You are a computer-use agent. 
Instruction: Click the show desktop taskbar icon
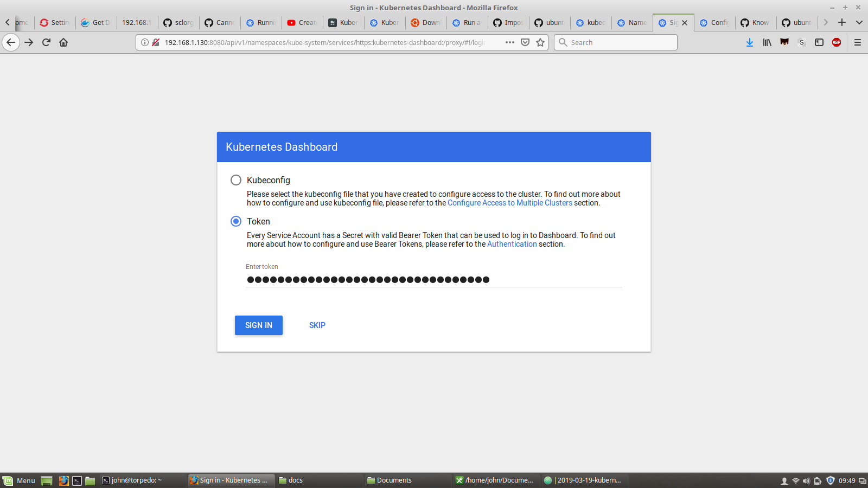click(x=47, y=480)
